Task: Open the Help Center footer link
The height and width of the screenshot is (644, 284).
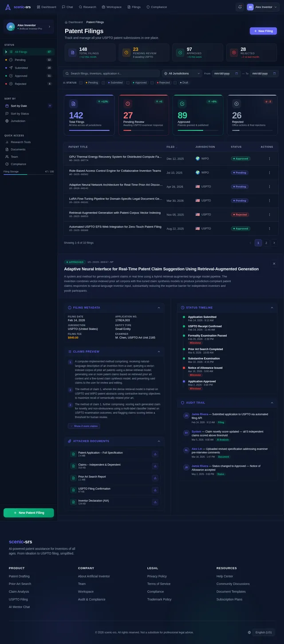Action: coord(225,576)
